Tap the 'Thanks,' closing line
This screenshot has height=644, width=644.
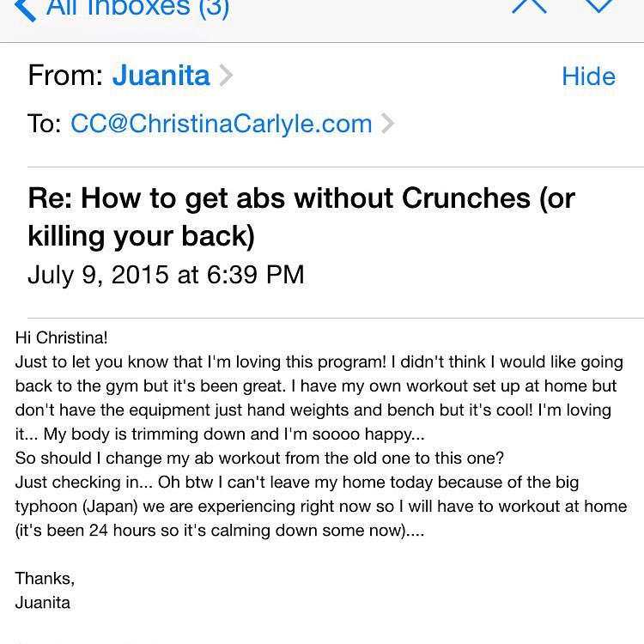pos(45,579)
